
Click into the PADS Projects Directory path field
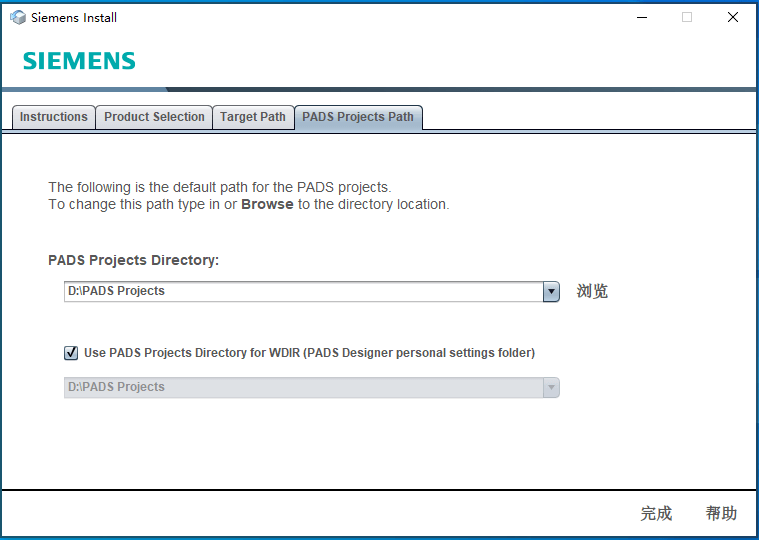(x=304, y=292)
